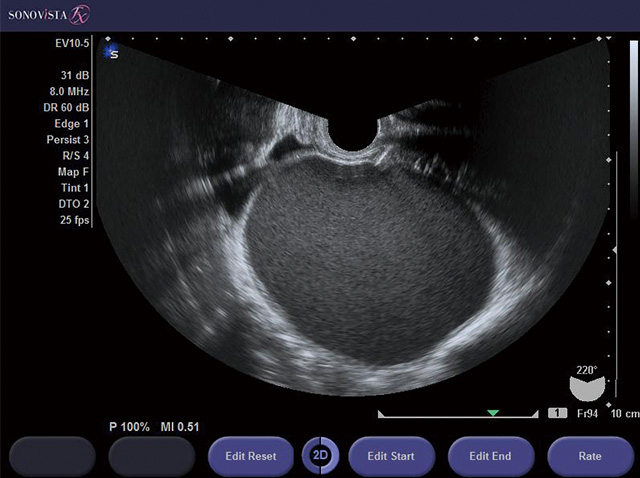This screenshot has height=478, width=640.
Task: Click the Rate button
Action: (x=590, y=456)
